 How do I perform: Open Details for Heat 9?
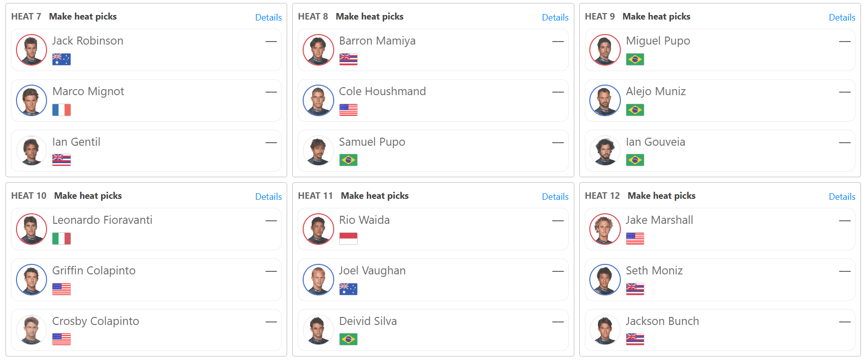point(842,18)
